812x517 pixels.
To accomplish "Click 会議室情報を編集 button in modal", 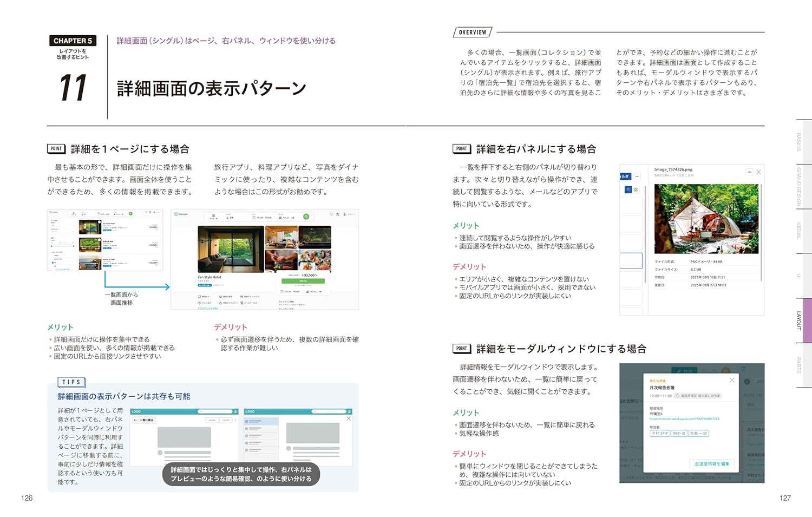I will click(x=712, y=463).
